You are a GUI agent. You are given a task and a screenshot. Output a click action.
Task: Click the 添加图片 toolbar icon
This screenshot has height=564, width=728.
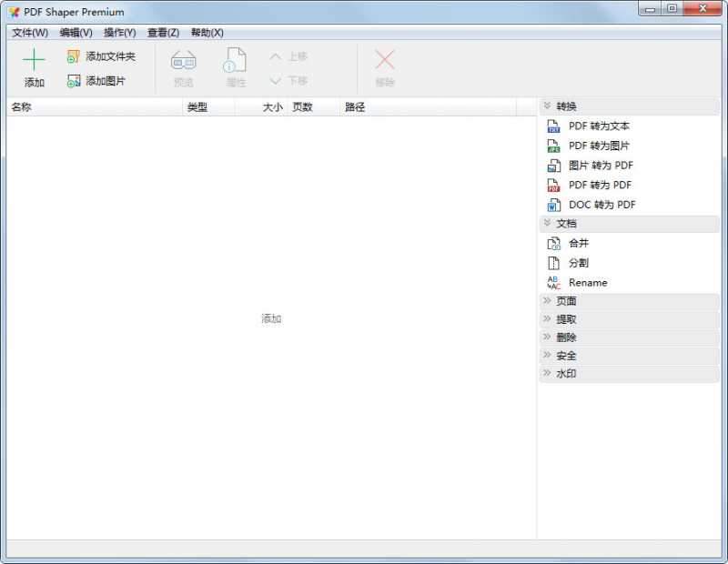(100, 80)
